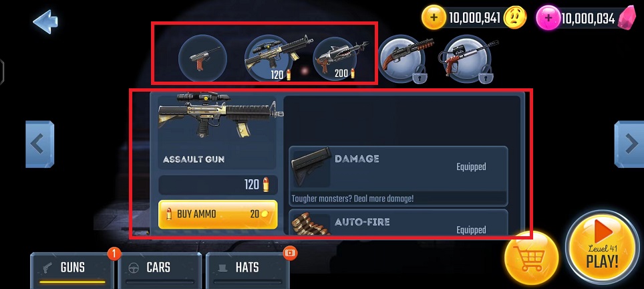Click the BUY AMMO button
This screenshot has height=289, width=644.
click(218, 214)
